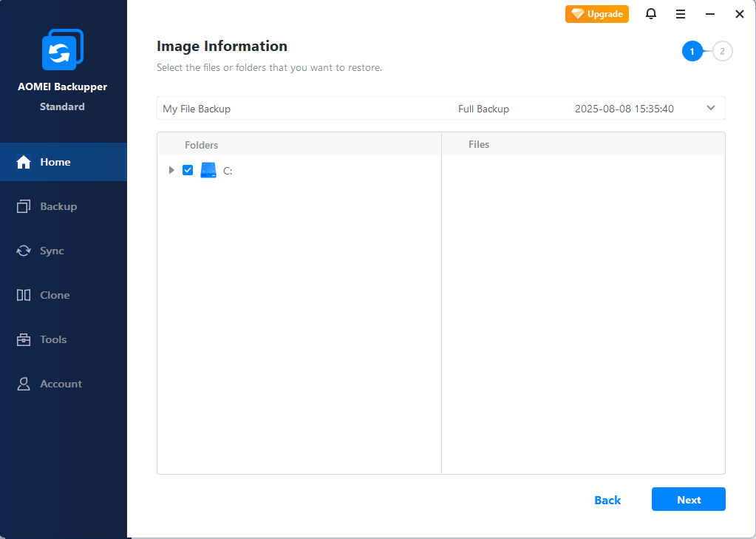Select the C: tree label
This screenshot has height=539, width=756.
(228, 171)
